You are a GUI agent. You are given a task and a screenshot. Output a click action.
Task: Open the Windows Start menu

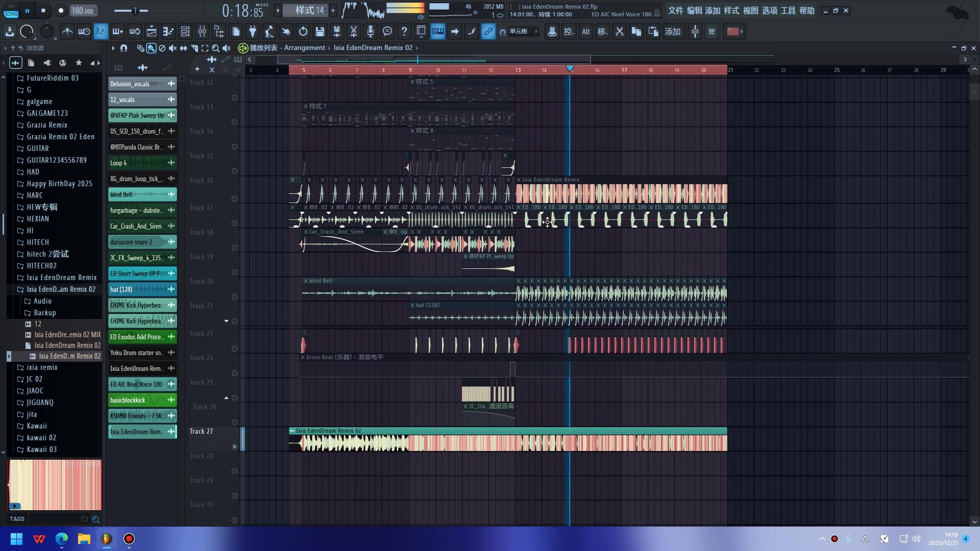click(x=16, y=539)
